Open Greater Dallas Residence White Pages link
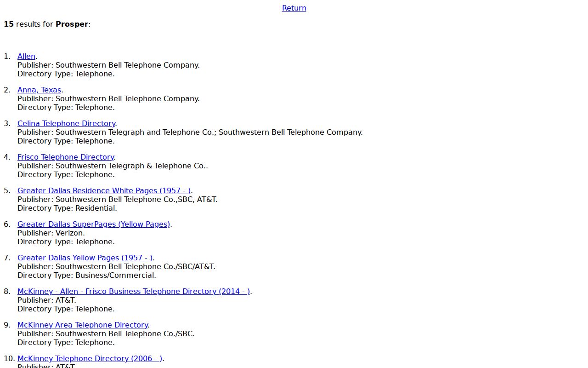 pyautogui.click(x=104, y=190)
